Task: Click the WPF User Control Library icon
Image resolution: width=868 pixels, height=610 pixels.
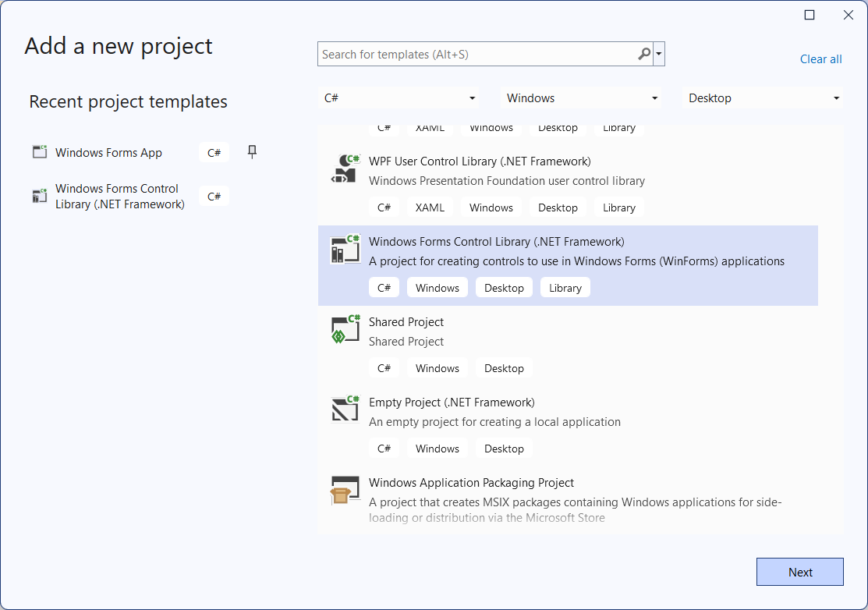Action: click(345, 168)
